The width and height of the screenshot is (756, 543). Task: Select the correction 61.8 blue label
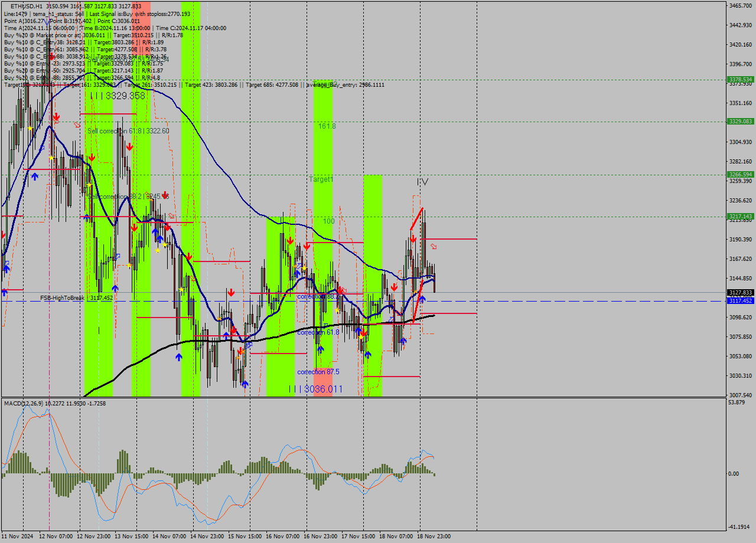318,332
